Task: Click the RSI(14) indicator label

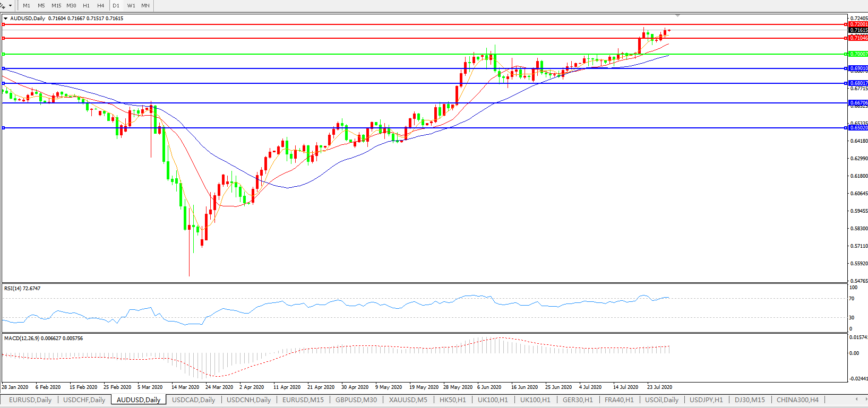Action: [x=22, y=289]
